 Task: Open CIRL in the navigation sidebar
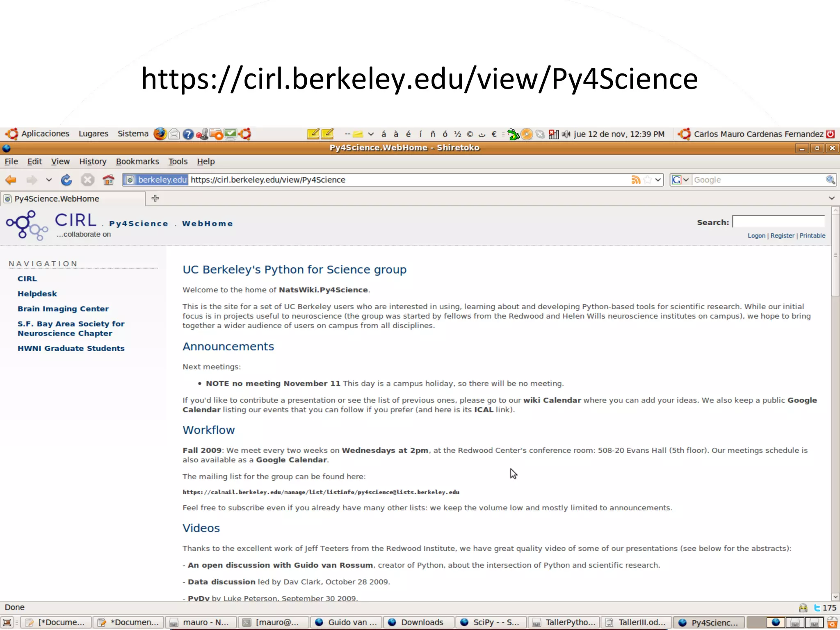[27, 278]
